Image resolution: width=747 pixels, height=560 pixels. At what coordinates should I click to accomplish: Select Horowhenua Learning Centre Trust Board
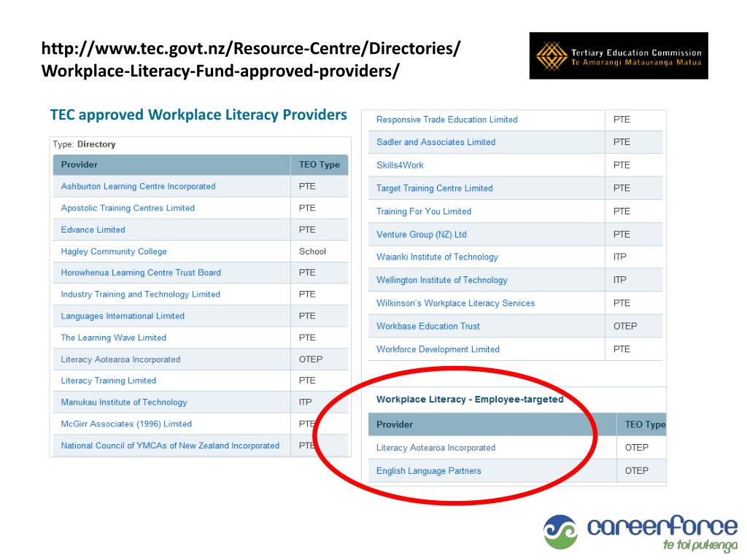pos(141,273)
